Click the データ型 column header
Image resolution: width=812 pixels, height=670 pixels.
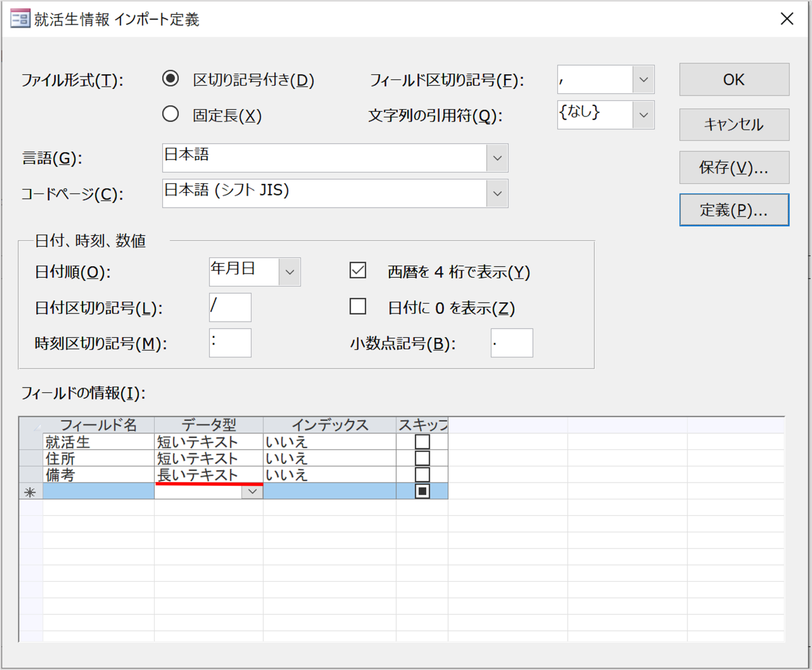209,425
